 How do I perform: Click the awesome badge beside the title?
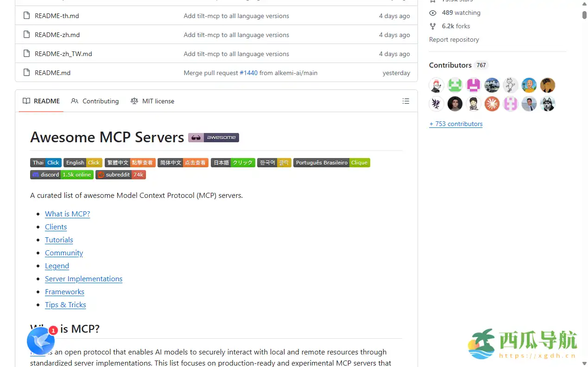click(214, 137)
